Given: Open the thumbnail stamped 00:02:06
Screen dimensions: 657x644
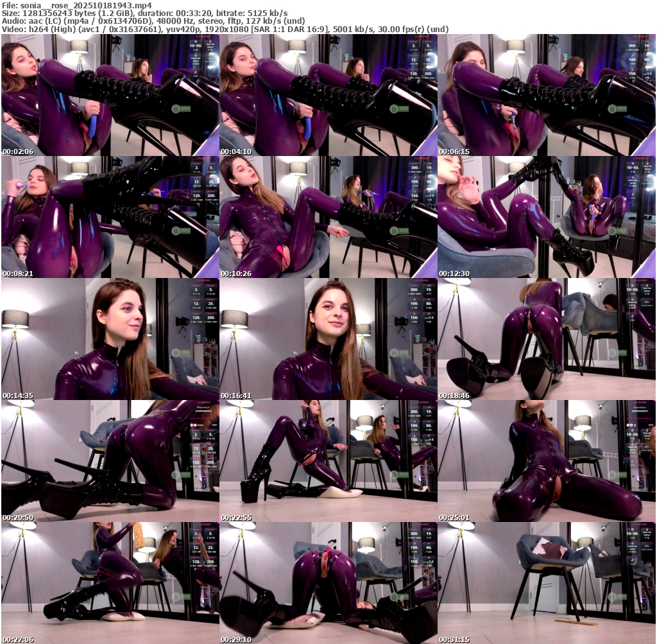Looking at the screenshot, I should pos(110,95).
